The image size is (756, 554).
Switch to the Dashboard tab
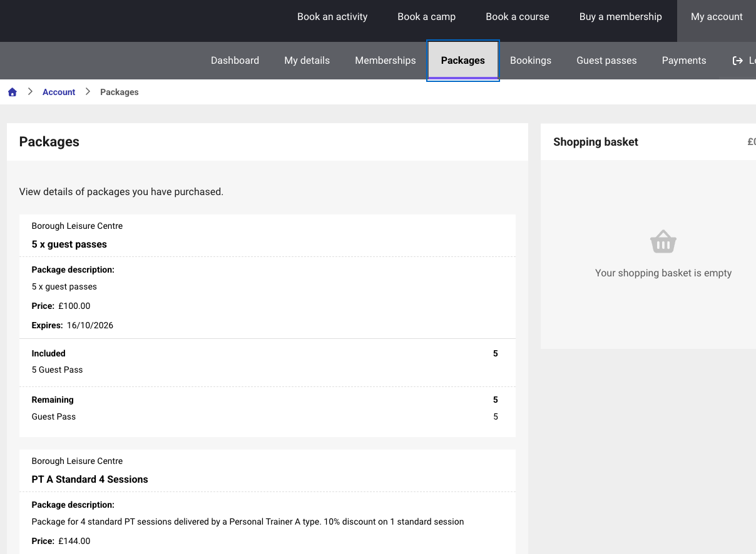coord(235,61)
